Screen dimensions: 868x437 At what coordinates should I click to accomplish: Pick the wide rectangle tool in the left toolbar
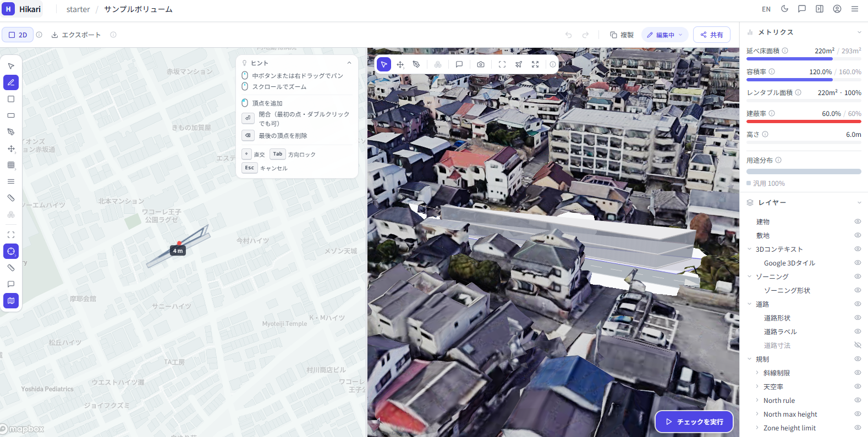pos(11,115)
